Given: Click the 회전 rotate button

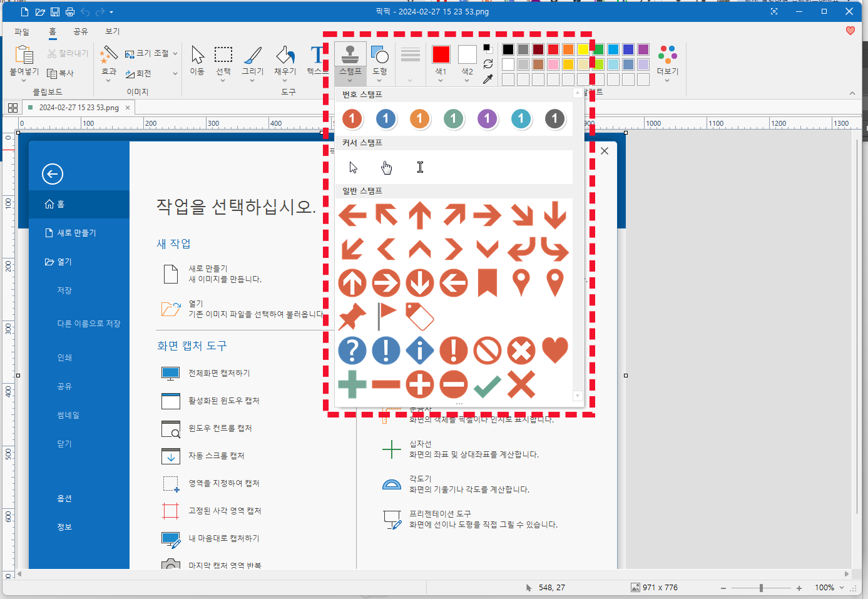Looking at the screenshot, I should tap(138, 73).
